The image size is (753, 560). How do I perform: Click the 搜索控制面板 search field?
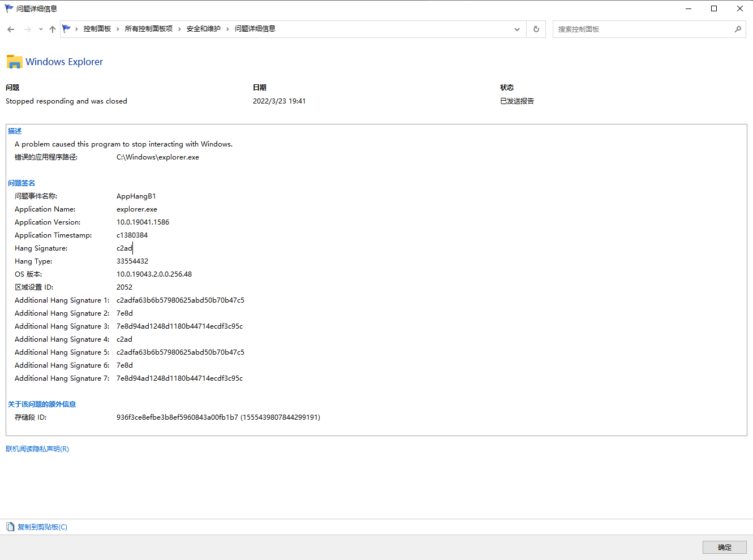[643, 29]
